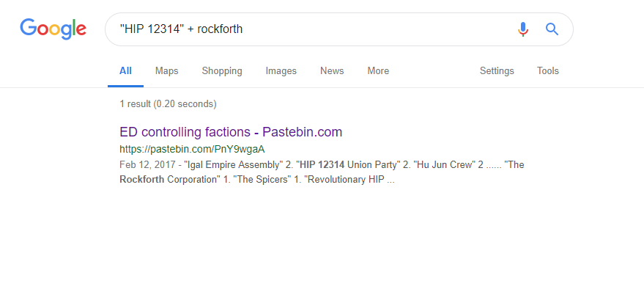Open the News results tab
Screen dimensions: 644x281
[x=332, y=70]
